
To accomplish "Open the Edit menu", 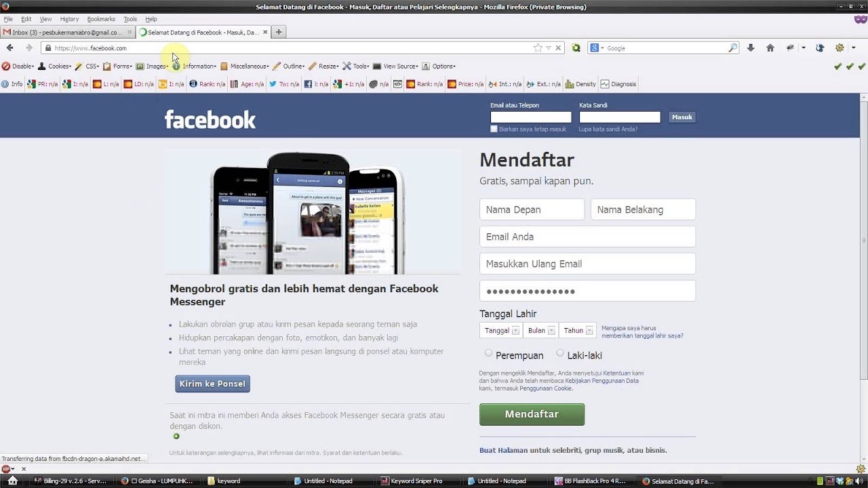I will pos(26,19).
